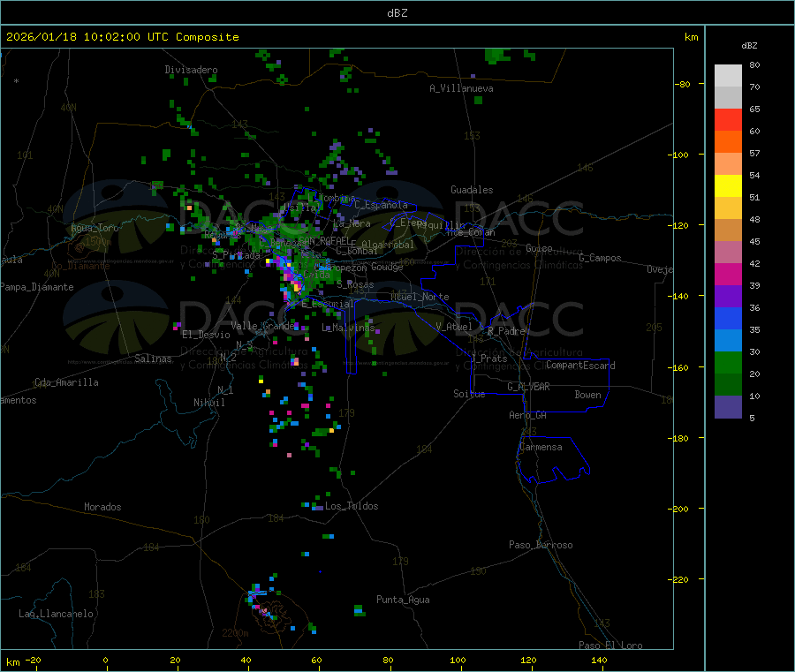This screenshot has height=672, width=795.
Task: Click the 2026/01/18 10:02:00 UTC Composite timestamp
Action: (122, 37)
